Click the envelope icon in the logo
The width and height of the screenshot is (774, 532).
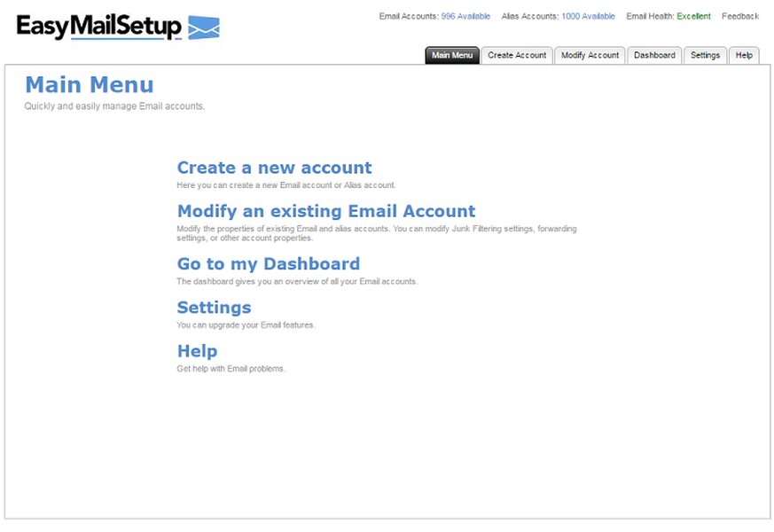tap(203, 27)
